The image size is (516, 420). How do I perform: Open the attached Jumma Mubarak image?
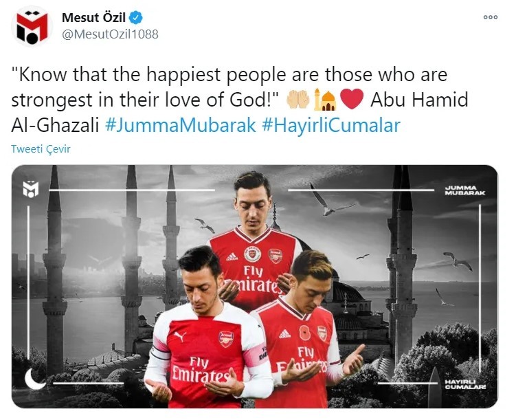pos(254,286)
